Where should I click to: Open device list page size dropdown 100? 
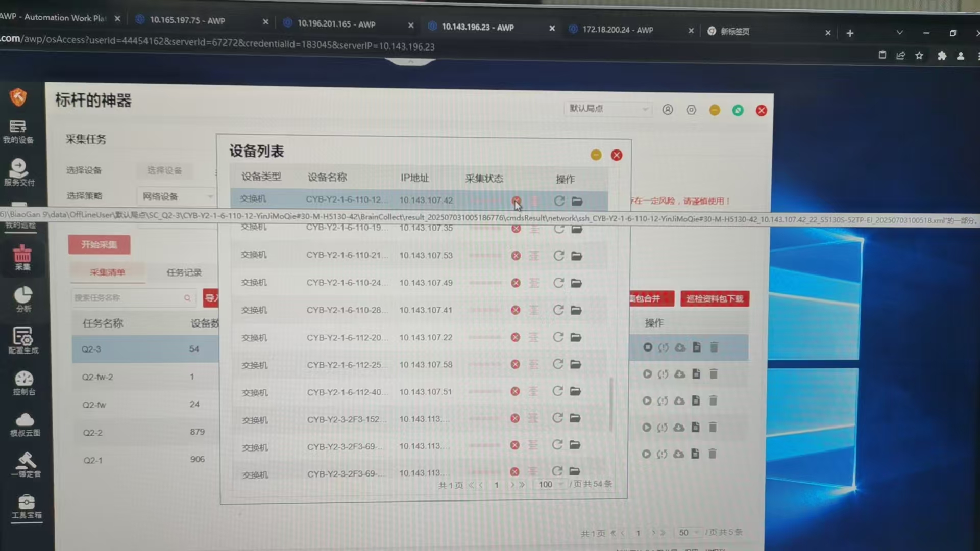[x=550, y=484]
